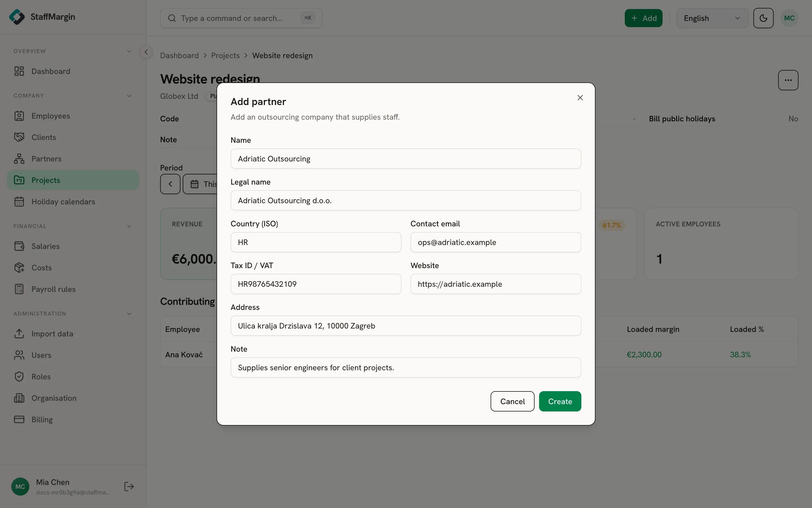Click the Name input field

click(x=406, y=159)
